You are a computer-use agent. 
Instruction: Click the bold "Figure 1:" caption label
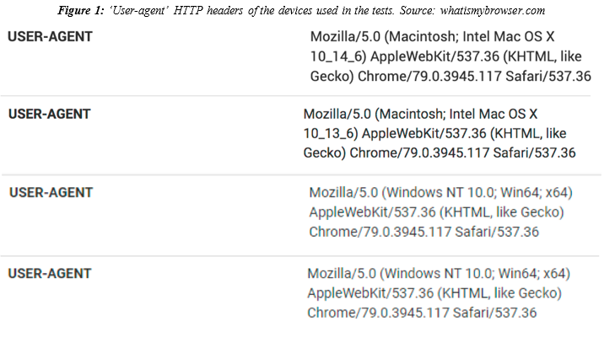tap(81, 11)
